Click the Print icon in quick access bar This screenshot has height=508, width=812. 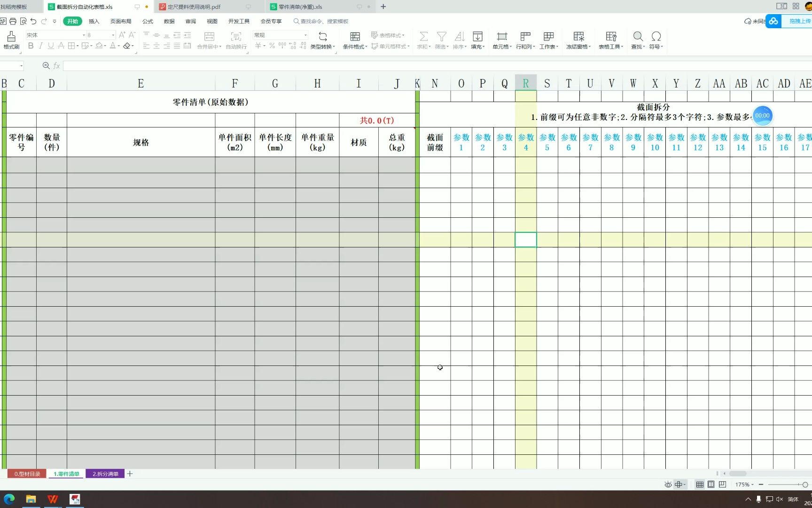pyautogui.click(x=13, y=21)
